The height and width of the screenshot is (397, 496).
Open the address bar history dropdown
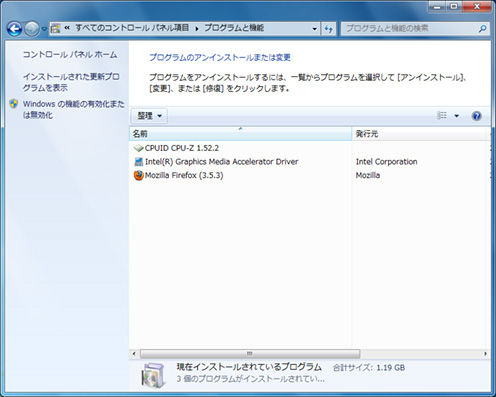tap(314, 29)
